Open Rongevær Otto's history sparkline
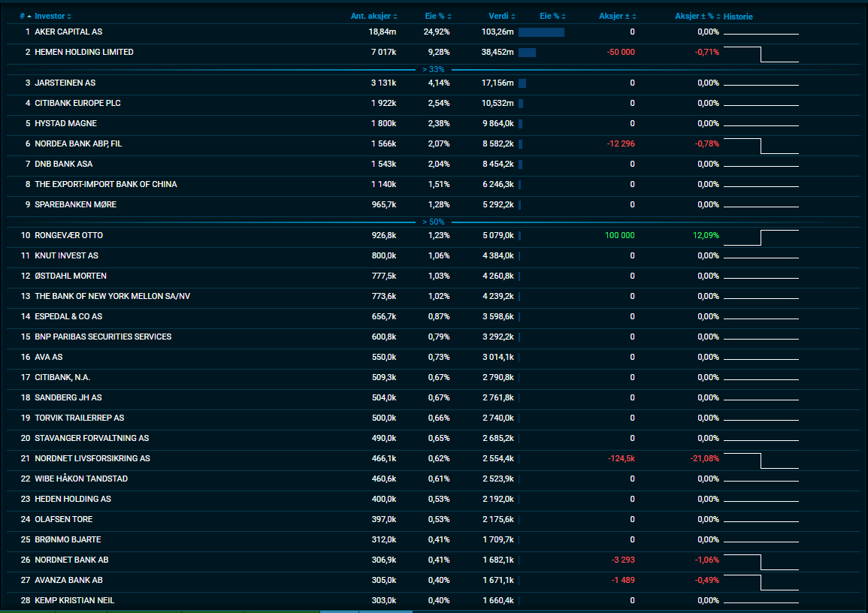Image resolution: width=868 pixels, height=613 pixels. (x=761, y=237)
